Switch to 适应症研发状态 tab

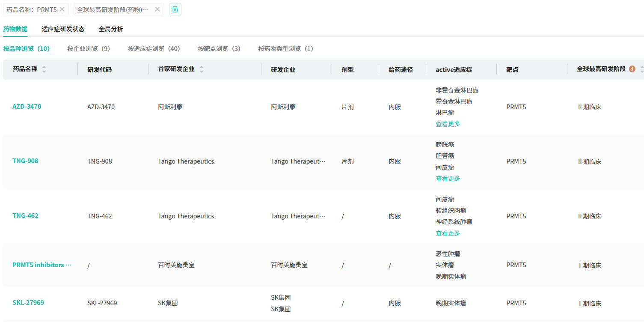(x=63, y=29)
